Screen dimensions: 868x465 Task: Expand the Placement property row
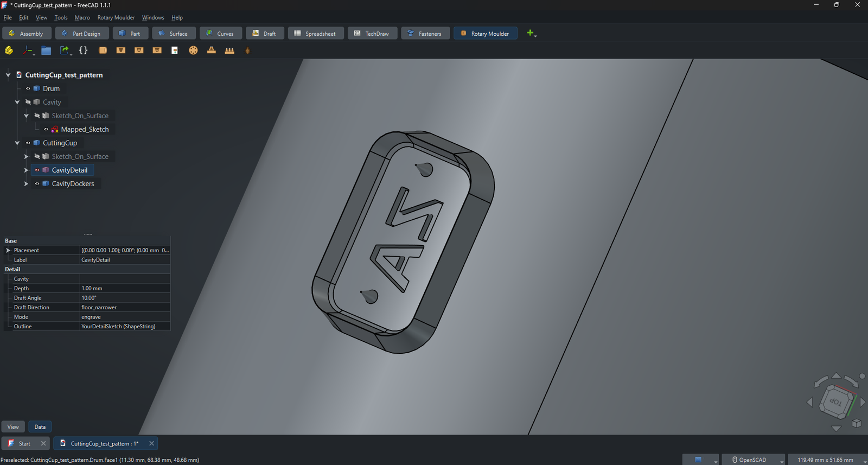point(8,250)
